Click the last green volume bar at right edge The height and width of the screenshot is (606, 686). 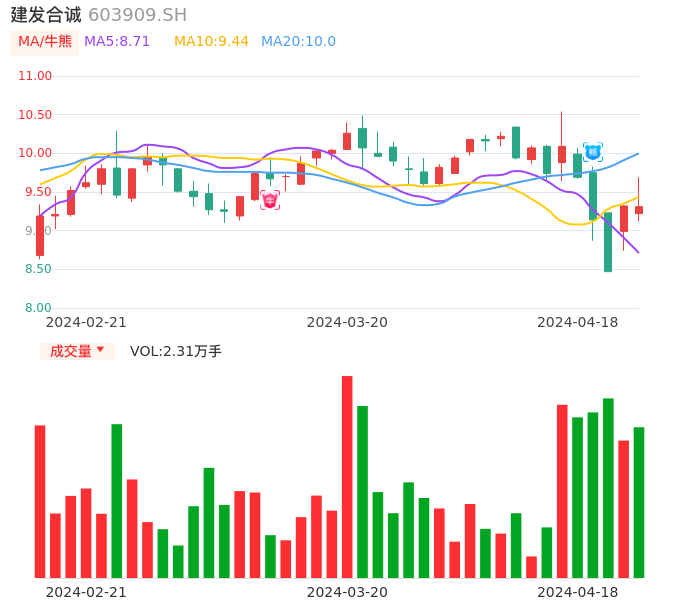tap(639, 502)
